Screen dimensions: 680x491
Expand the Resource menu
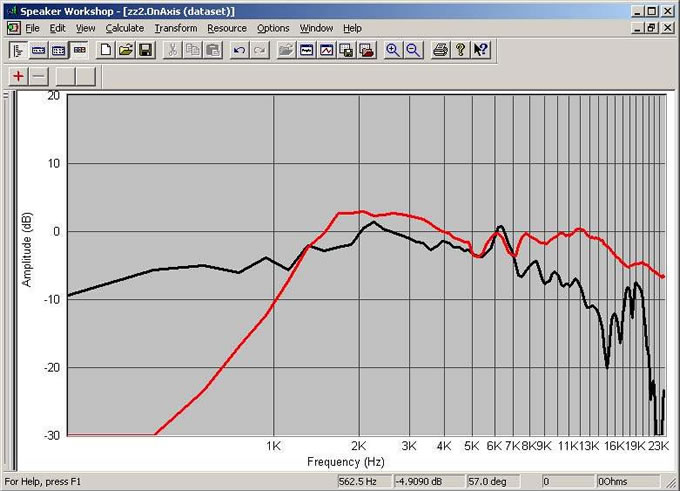pos(227,28)
